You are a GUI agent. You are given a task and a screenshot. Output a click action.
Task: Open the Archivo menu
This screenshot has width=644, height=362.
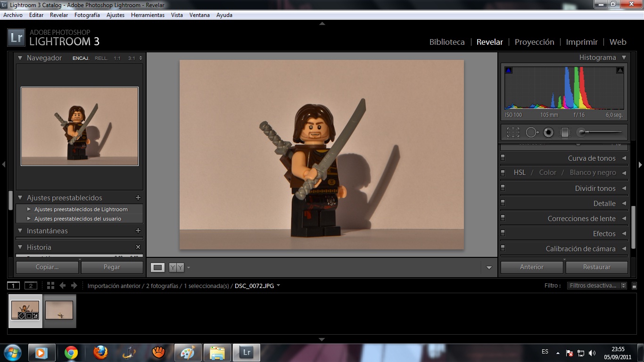[x=13, y=15]
